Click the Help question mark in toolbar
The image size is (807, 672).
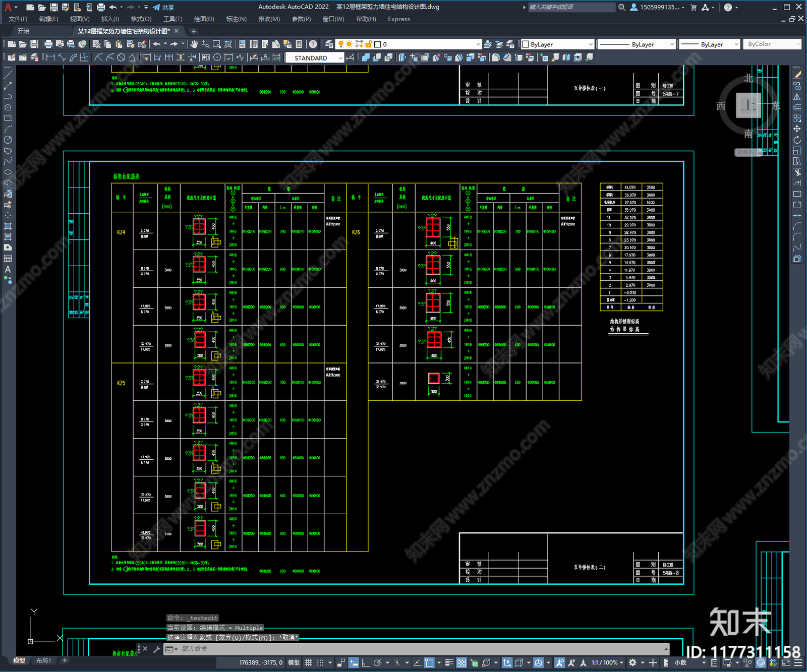point(313,44)
